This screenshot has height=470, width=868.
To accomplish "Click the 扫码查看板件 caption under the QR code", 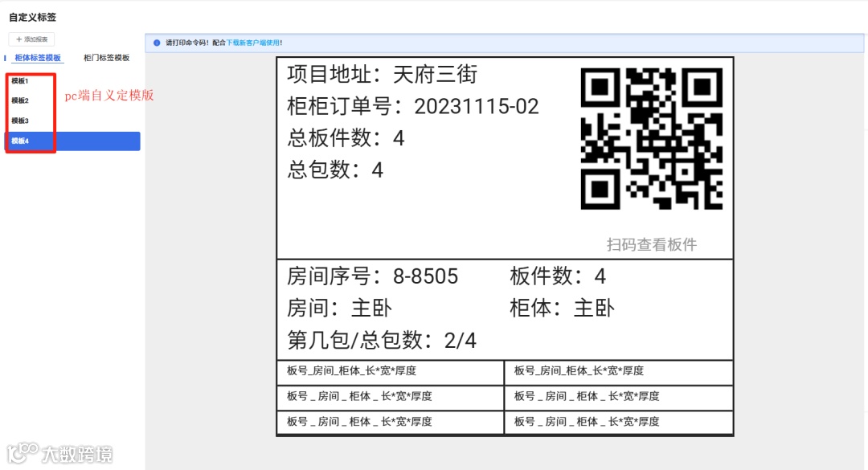I will pos(652,245).
